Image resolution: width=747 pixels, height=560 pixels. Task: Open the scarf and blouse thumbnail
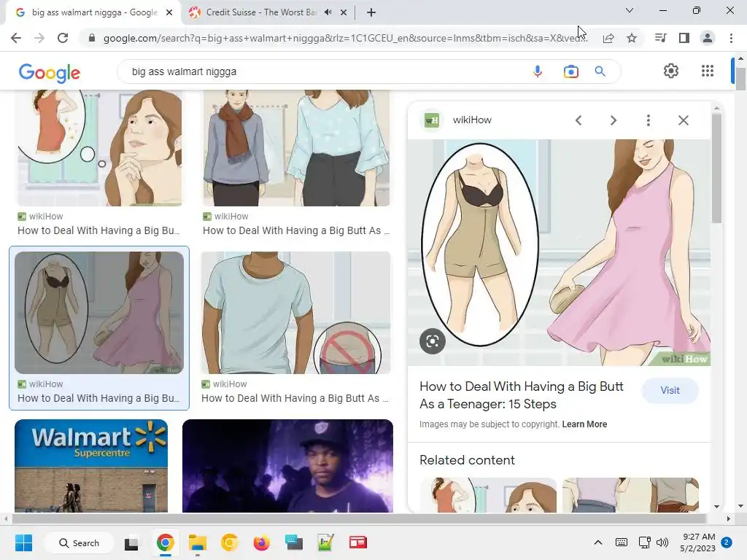pos(296,147)
